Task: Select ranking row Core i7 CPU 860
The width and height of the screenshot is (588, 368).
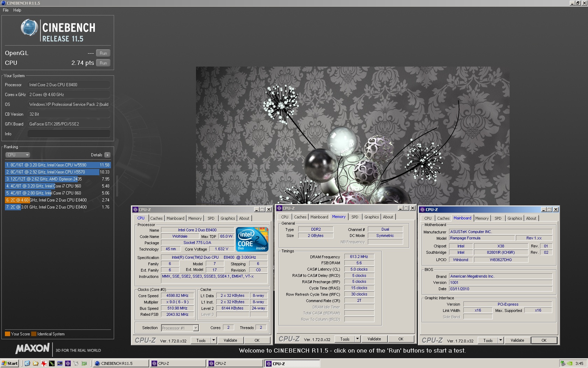Action: 58,193
